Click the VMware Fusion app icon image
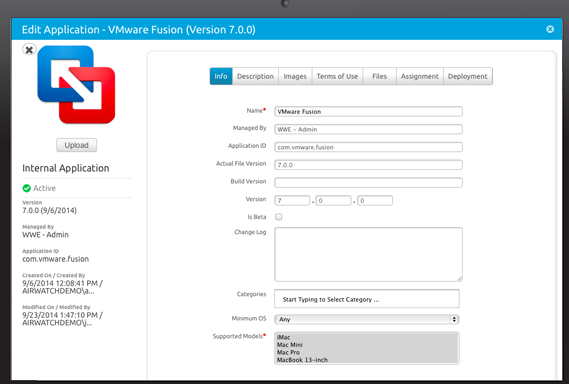This screenshot has height=384, width=569. (x=76, y=85)
